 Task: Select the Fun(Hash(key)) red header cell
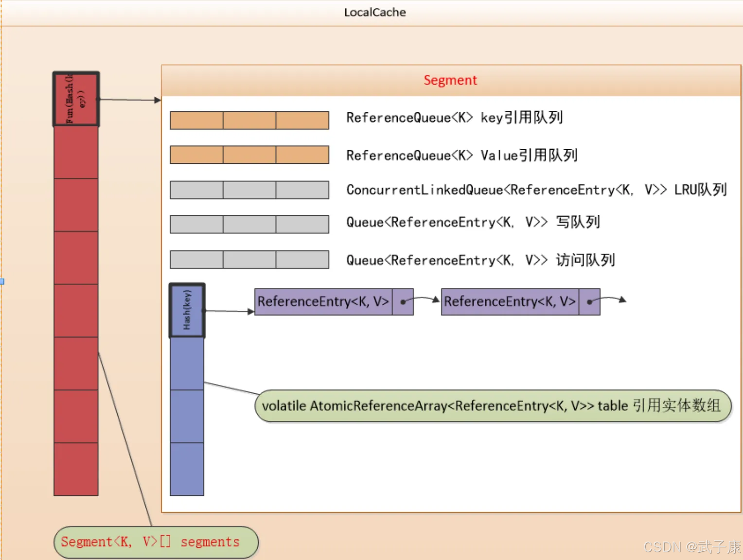click(x=75, y=98)
